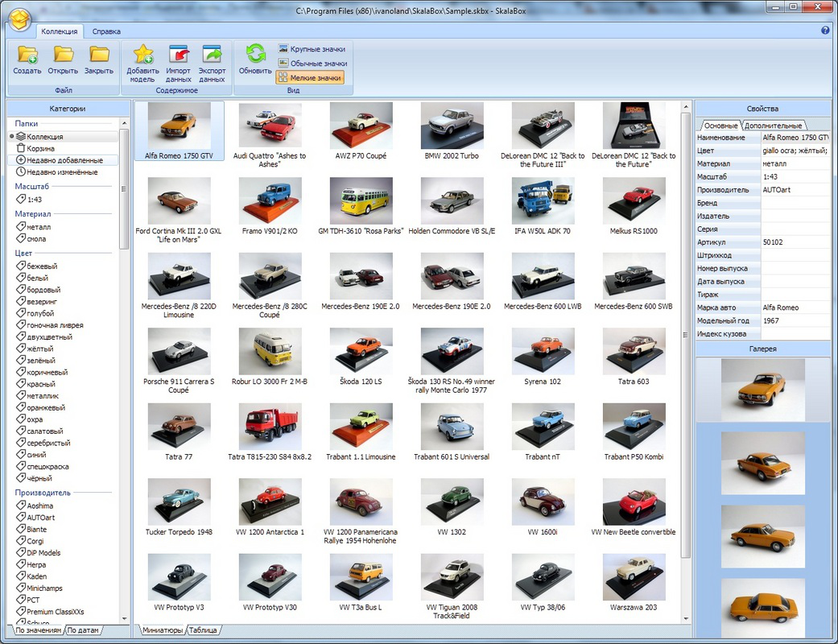Select the По датам categories tab
This screenshot has height=644, width=838.
coord(84,630)
